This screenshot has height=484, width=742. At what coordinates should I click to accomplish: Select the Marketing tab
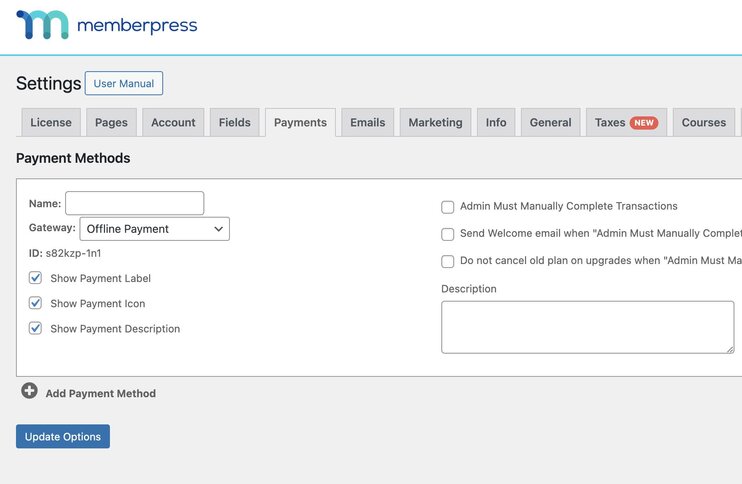[435, 123]
